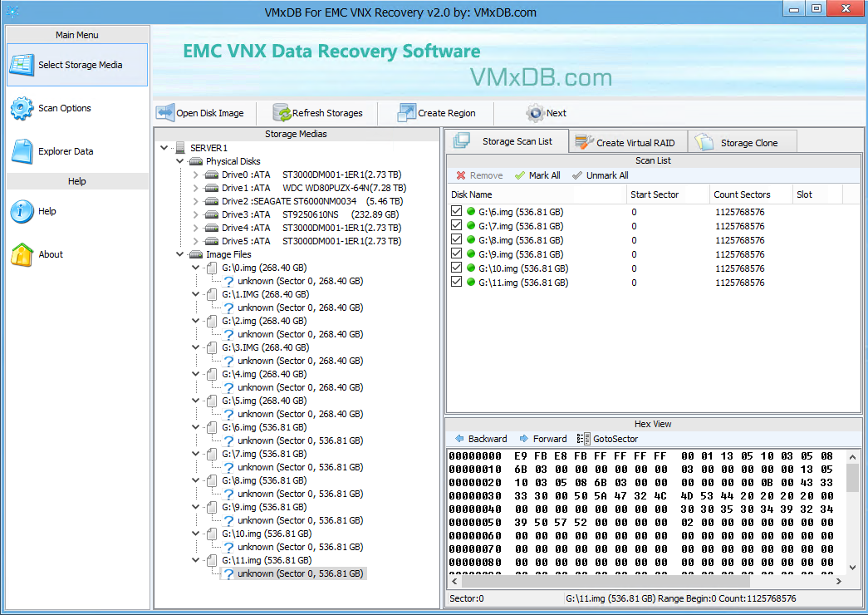Expand the Drive1 WDC node
This screenshot has height=615, width=868.
click(x=195, y=188)
